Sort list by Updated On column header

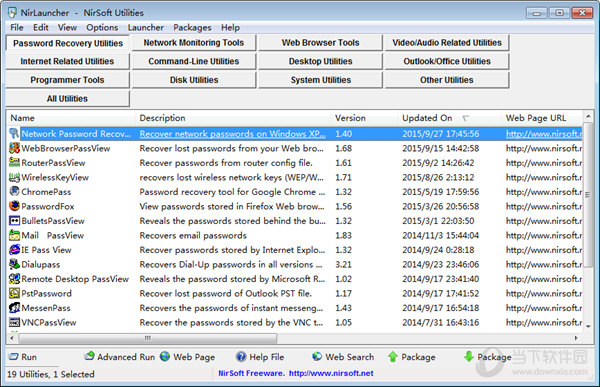(x=450, y=118)
